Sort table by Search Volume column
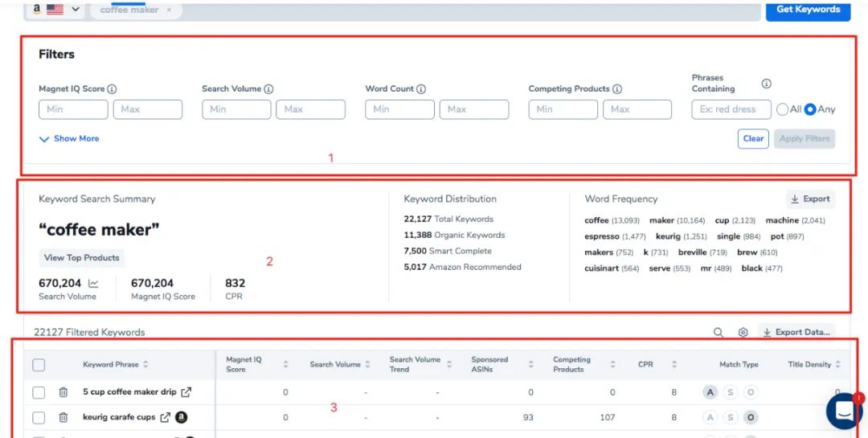868x438 pixels. [367, 365]
